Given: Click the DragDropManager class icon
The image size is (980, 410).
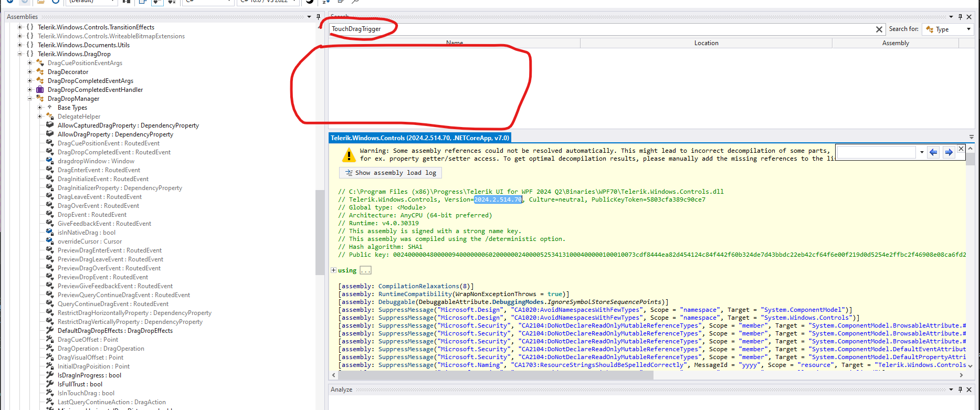Looking at the screenshot, I should [x=40, y=99].
